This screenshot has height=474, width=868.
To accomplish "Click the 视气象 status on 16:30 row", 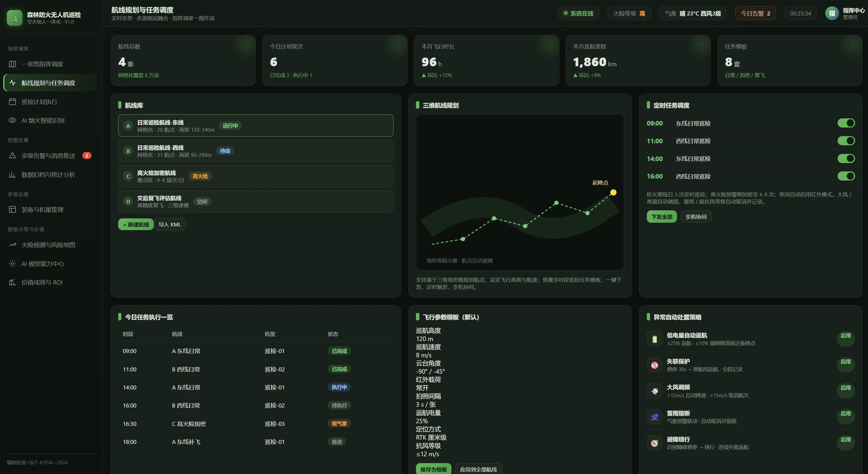I will coord(339,424).
